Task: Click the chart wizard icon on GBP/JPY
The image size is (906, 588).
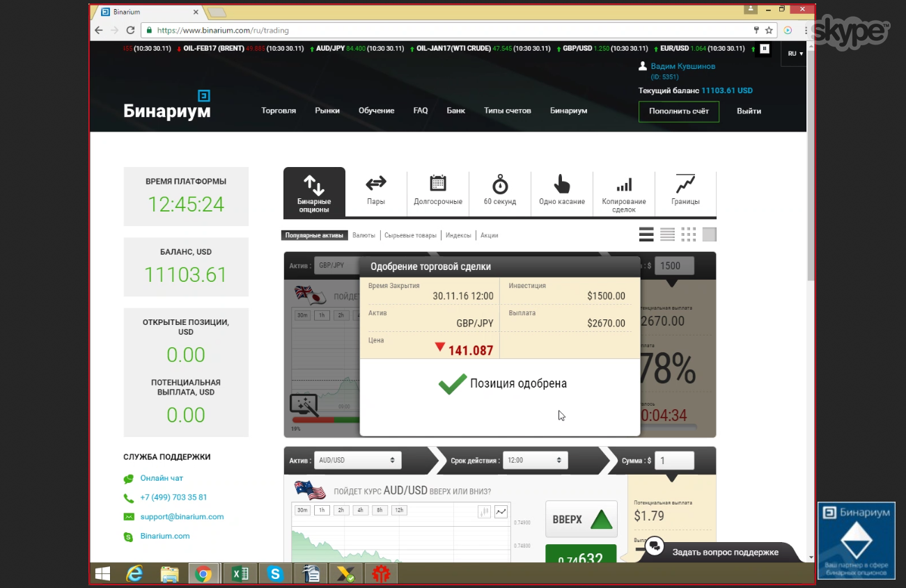Action: [304, 405]
